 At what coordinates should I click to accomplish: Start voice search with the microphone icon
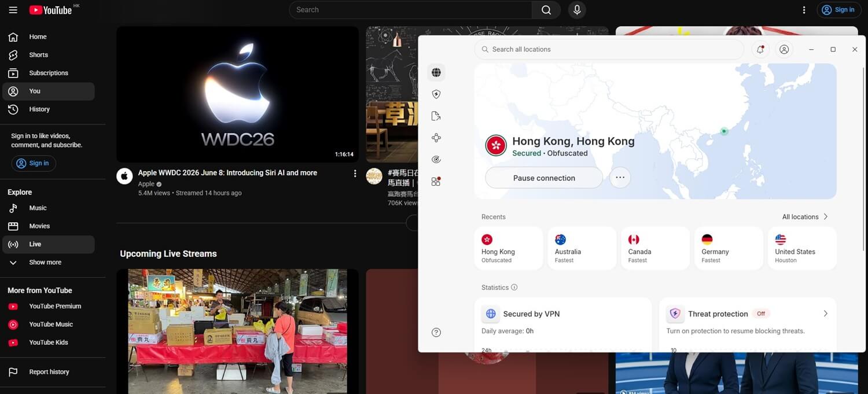pyautogui.click(x=577, y=10)
